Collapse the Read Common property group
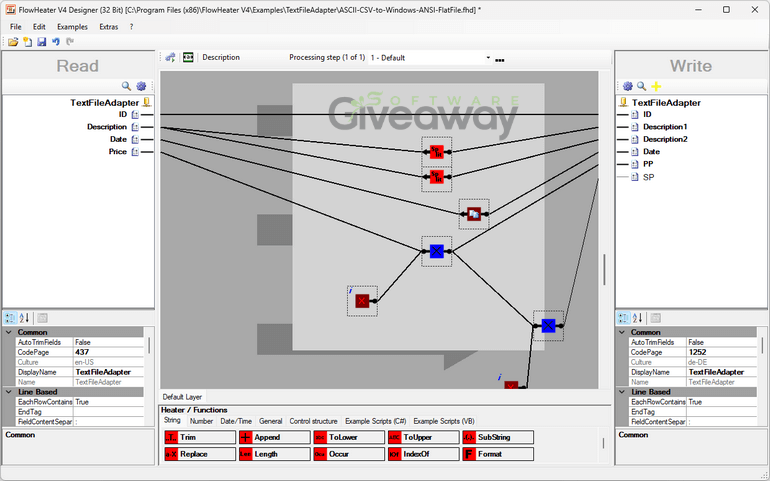The image size is (770, 481). pos(9,332)
